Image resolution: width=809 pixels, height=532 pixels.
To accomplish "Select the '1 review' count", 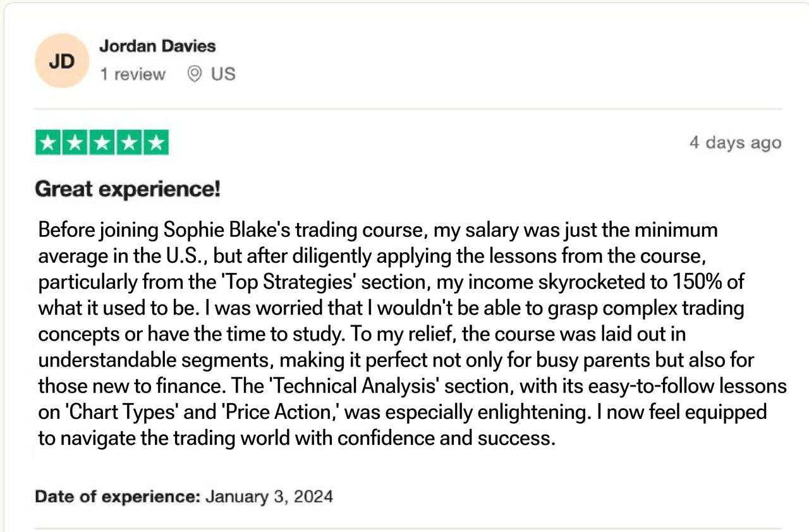I will click(x=132, y=74).
